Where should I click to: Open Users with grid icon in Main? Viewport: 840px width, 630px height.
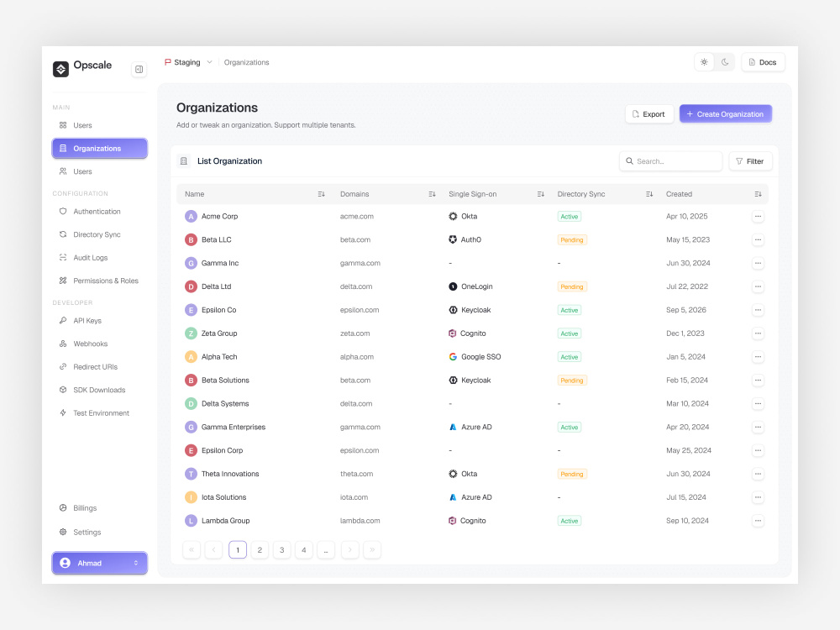coord(100,125)
